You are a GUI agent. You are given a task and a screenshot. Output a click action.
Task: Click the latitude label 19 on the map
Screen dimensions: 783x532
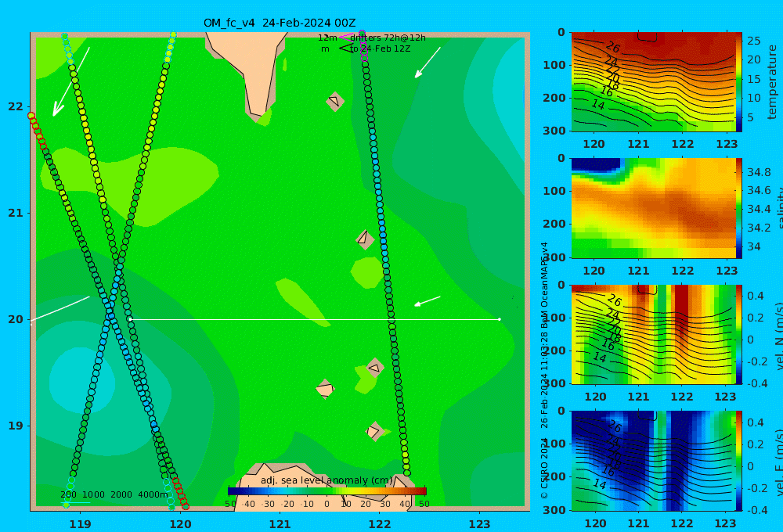tap(15, 426)
